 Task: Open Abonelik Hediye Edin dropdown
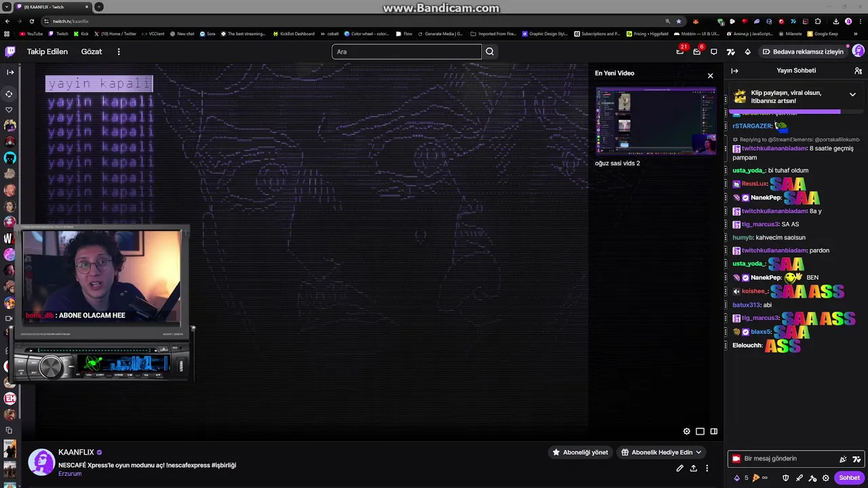click(661, 452)
